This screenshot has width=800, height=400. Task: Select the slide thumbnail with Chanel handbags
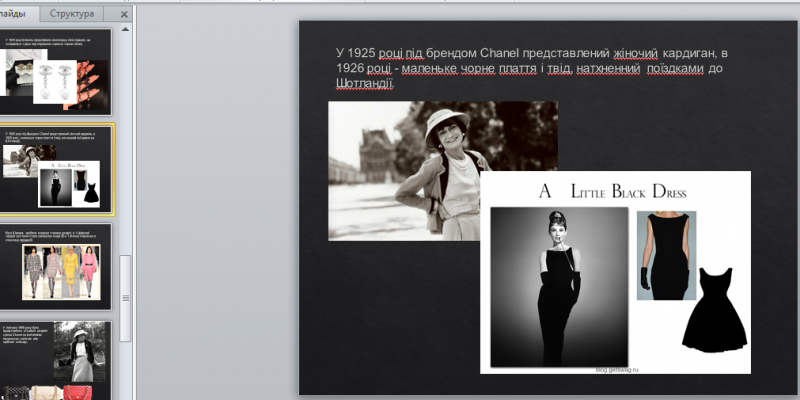(x=55, y=360)
